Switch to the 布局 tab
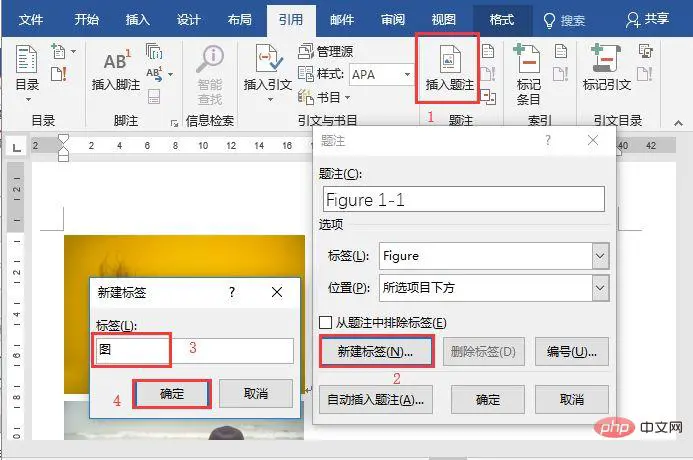The width and height of the screenshot is (693, 460). [x=240, y=19]
